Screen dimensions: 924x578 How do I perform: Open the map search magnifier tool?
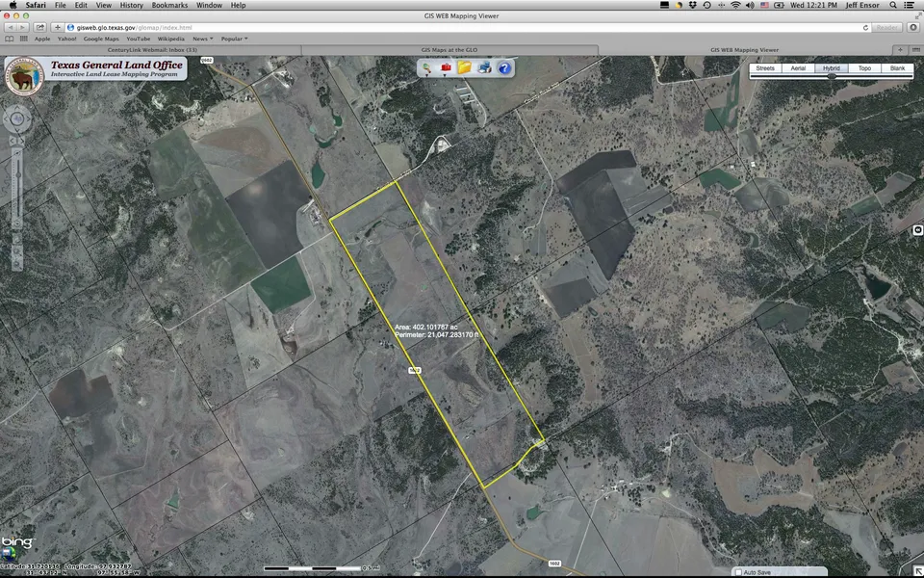pyautogui.click(x=426, y=67)
